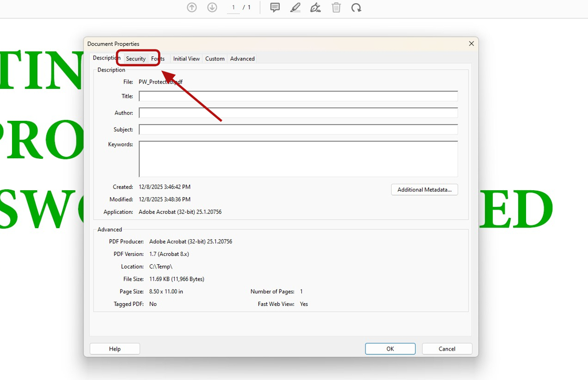Rotate the page with circular arrow icon
Image resolution: width=588 pixels, height=380 pixels.
click(356, 7)
